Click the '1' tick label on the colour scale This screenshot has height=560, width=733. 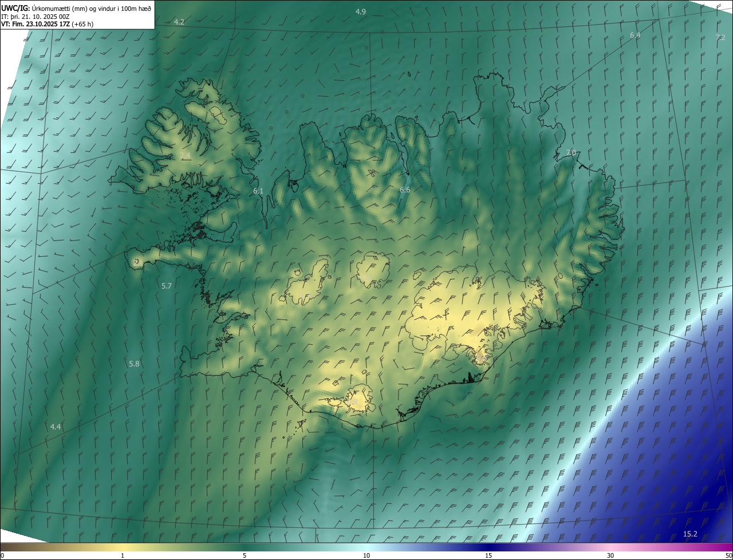tap(123, 555)
